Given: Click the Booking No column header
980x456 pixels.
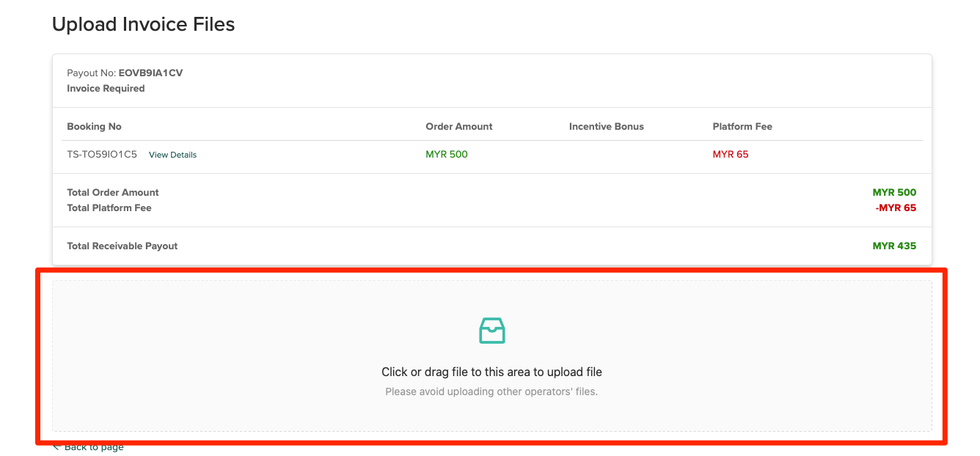Looking at the screenshot, I should click(x=94, y=126).
